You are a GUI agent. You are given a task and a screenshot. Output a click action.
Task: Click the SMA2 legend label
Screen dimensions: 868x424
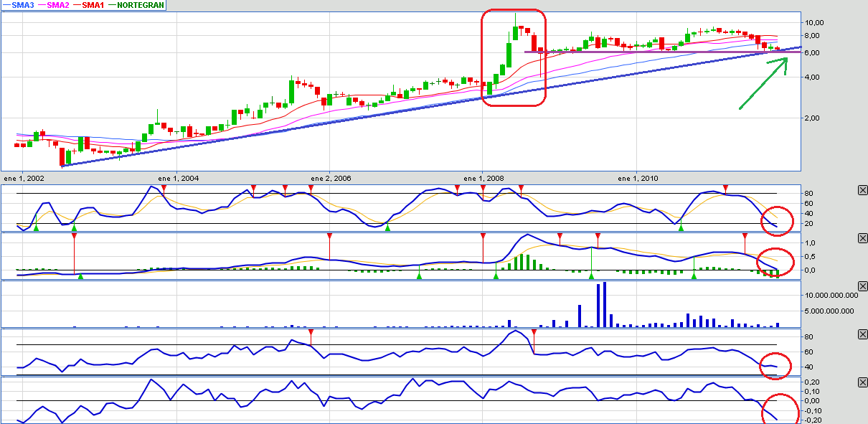point(59,5)
